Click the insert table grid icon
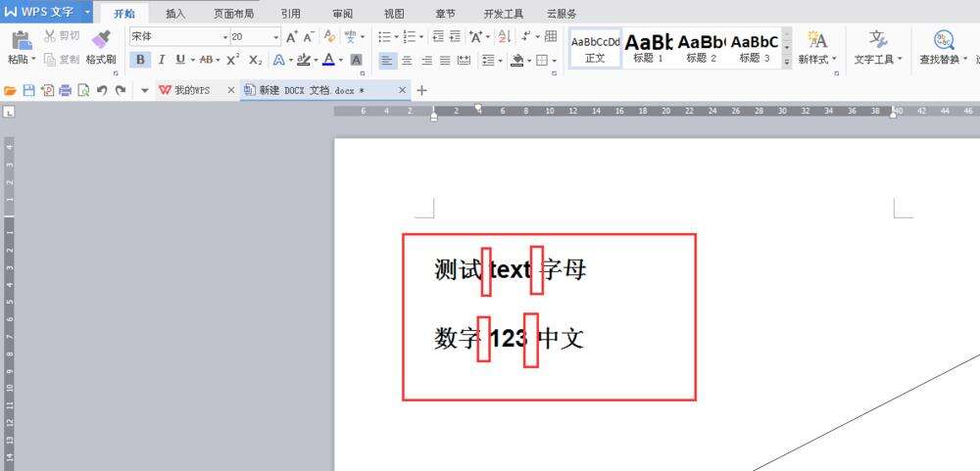 point(551,37)
